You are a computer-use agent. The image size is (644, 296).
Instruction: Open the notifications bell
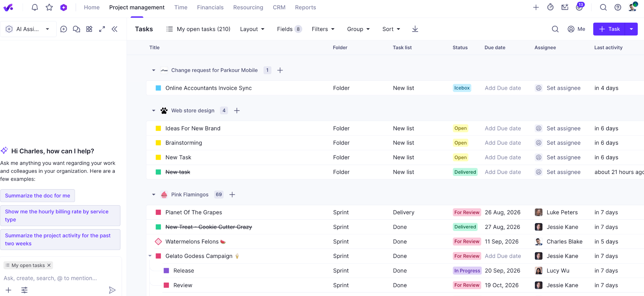click(35, 7)
